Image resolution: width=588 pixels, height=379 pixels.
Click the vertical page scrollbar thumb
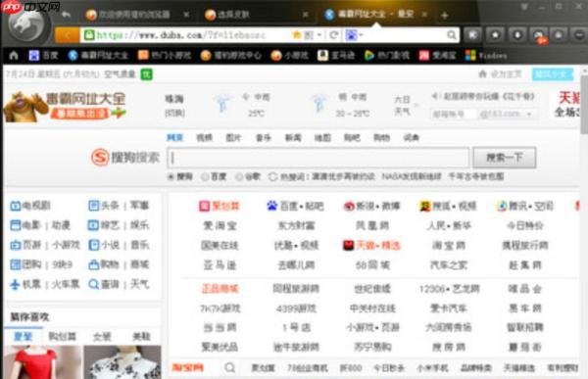tap(584, 104)
